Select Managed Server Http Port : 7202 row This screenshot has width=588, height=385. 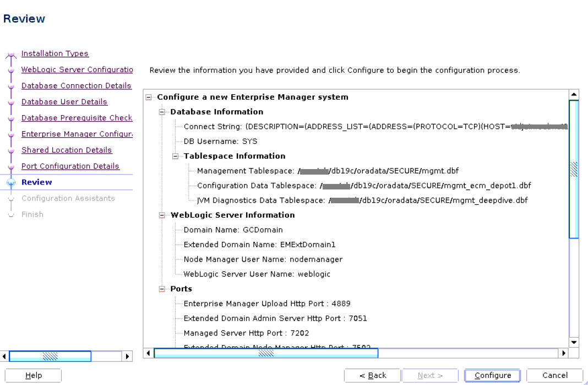tap(246, 333)
